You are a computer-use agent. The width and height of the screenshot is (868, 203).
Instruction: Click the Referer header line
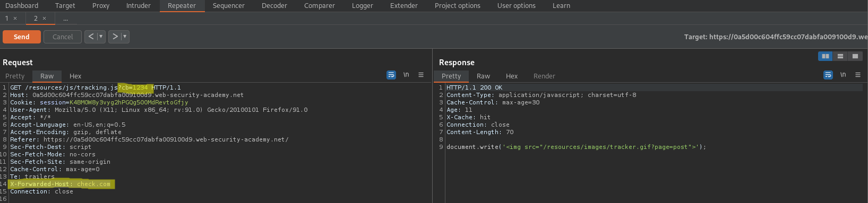point(149,139)
